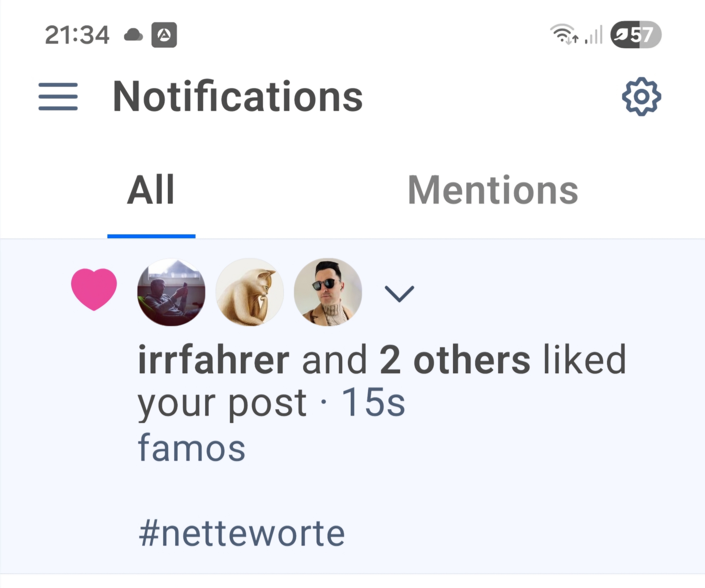The width and height of the screenshot is (705, 588).
Task: Expand the list of users who liked
Action: point(399,293)
